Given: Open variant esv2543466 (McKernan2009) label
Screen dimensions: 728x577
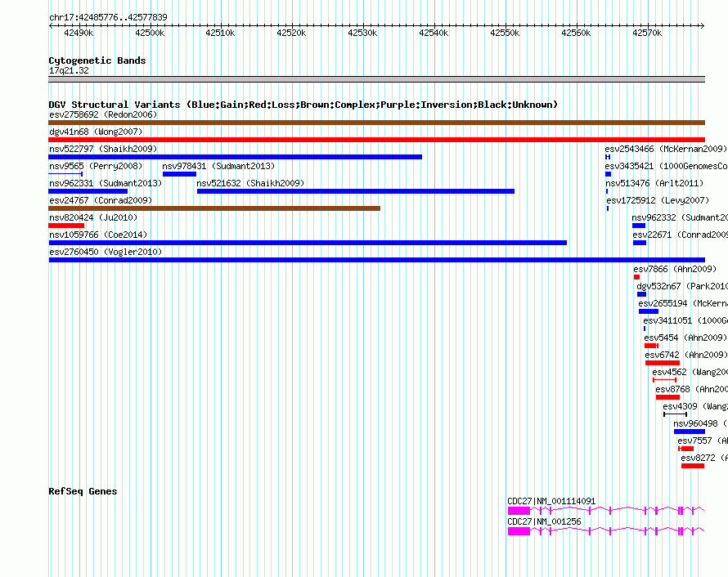Looking at the screenshot, I should [666, 149].
